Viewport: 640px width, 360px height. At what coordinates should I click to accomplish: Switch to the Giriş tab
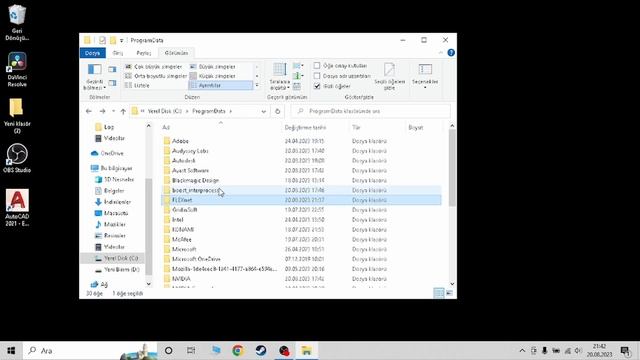pyautogui.click(x=118, y=53)
